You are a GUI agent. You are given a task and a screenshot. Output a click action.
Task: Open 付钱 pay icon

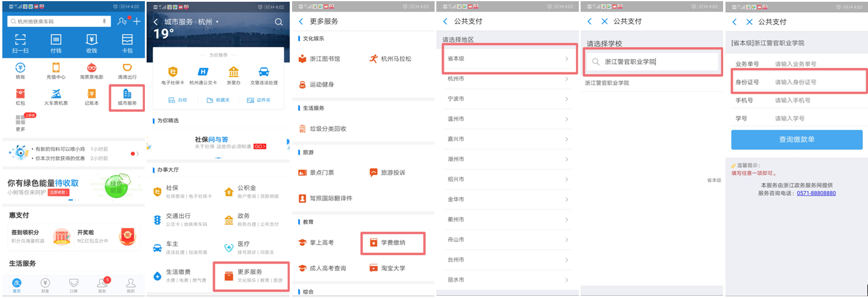56,40
